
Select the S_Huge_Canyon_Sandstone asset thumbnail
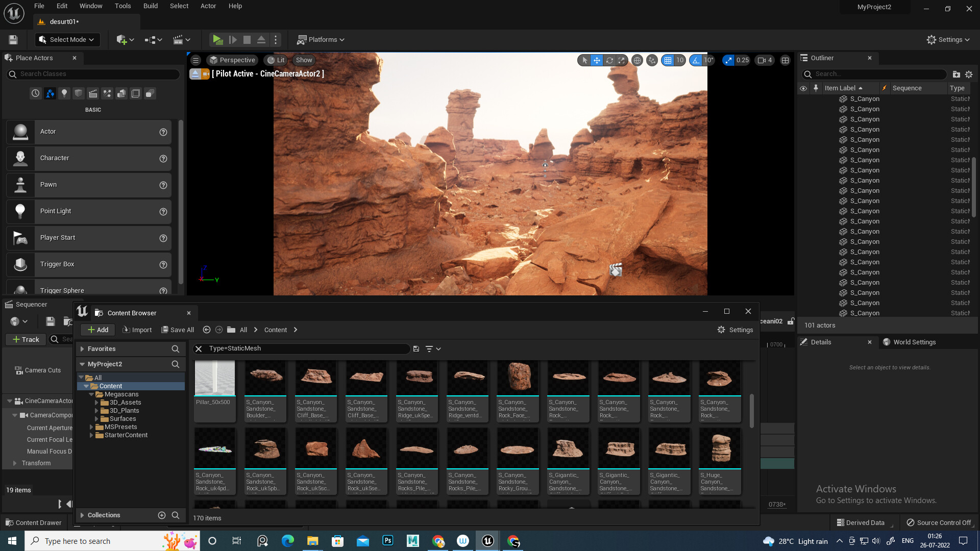(720, 448)
